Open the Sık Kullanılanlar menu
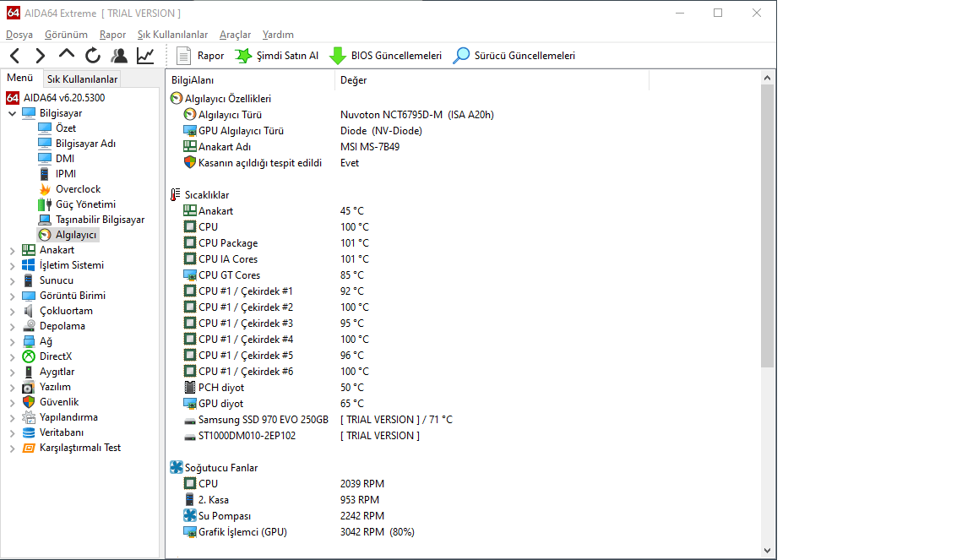This screenshot has width=973, height=560. [172, 35]
